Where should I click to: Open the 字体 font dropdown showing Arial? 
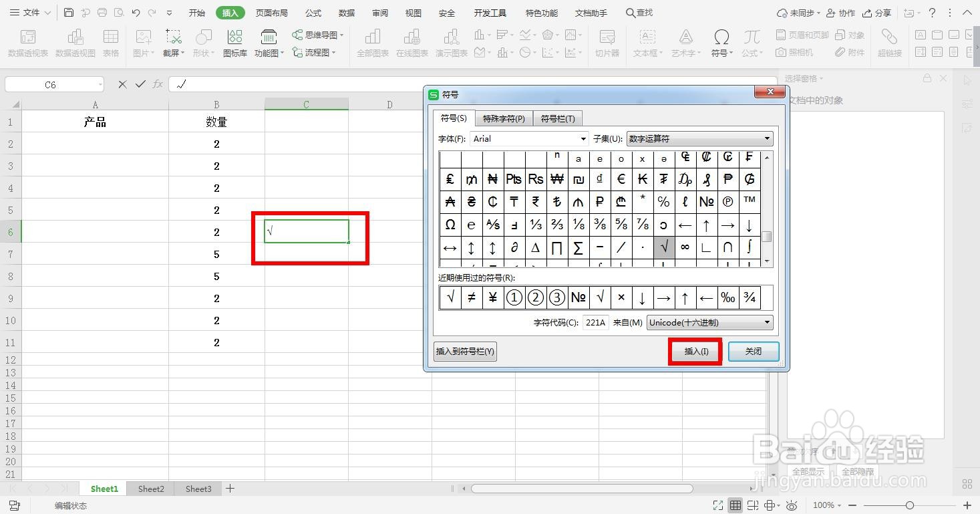(x=528, y=138)
